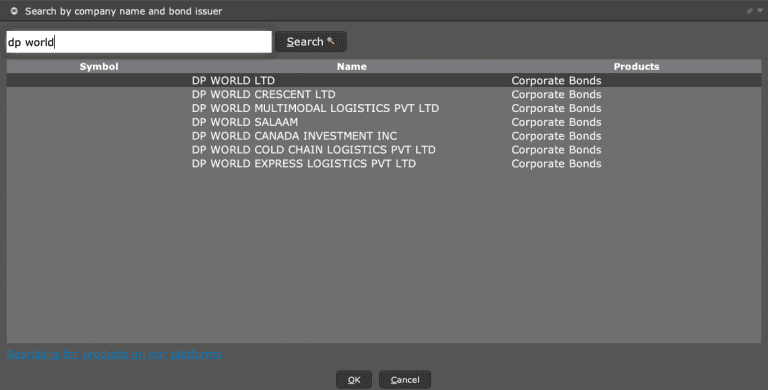The height and width of the screenshot is (390, 768).
Task: Sort by the Symbol column header
Action: 99,67
